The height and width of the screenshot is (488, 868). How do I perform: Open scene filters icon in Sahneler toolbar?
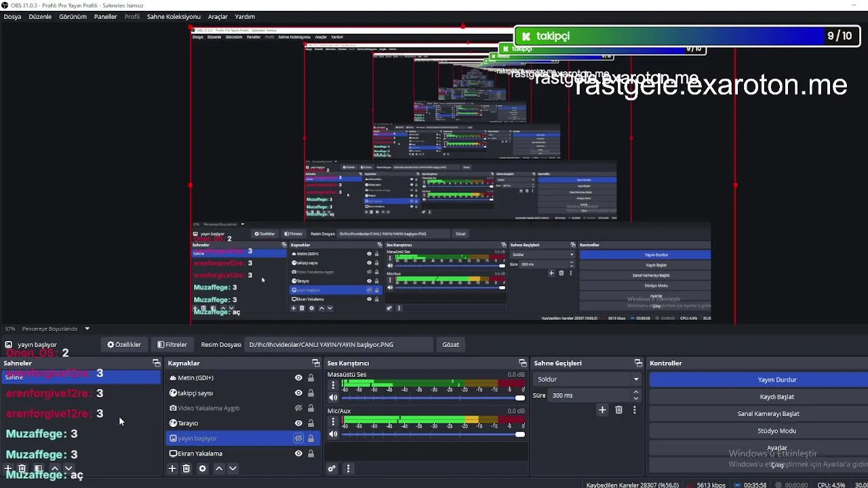click(x=39, y=468)
